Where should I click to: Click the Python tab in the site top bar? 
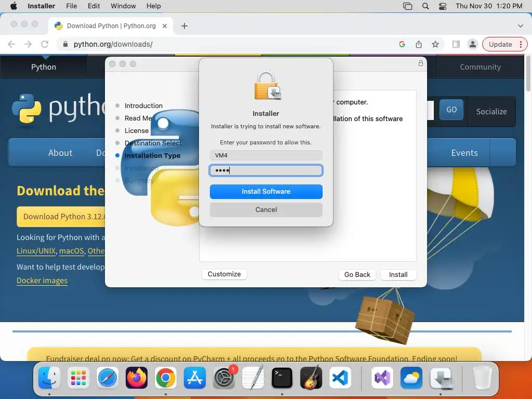44,67
